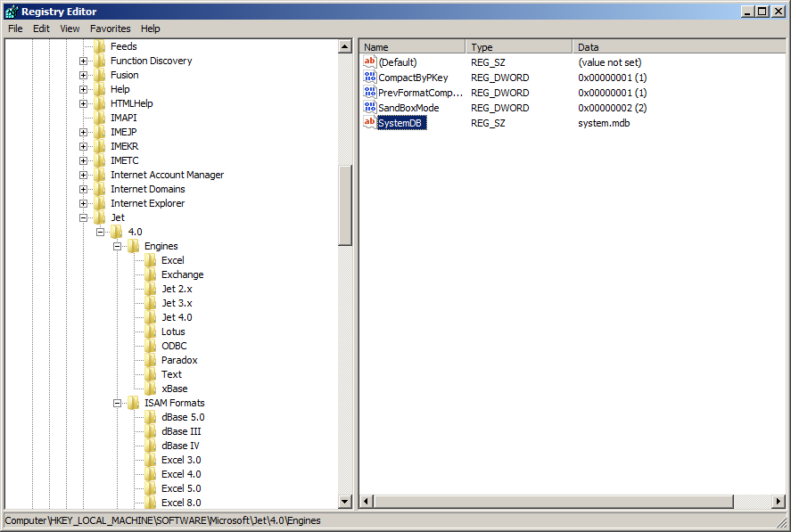Click the tree panel's down scroll arrow
The height and width of the screenshot is (532, 791).
coord(344,503)
